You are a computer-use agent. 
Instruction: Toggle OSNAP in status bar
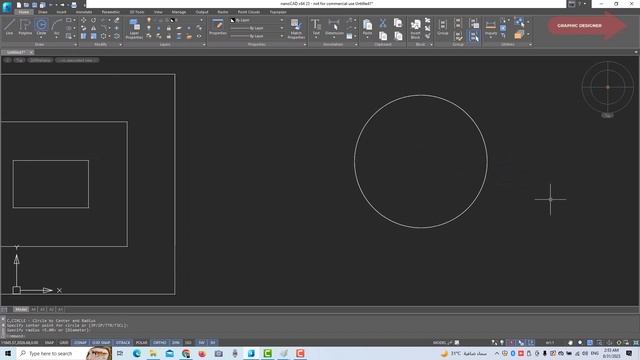80,342
